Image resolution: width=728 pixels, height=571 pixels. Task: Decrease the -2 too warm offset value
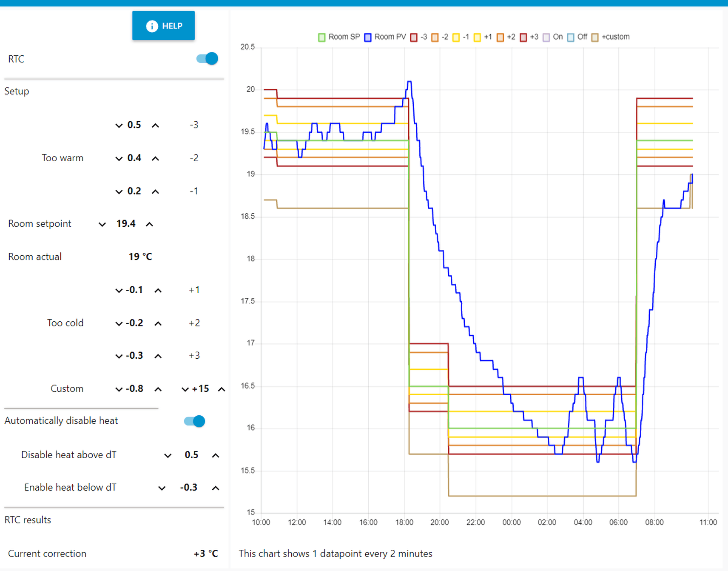pyautogui.click(x=119, y=159)
